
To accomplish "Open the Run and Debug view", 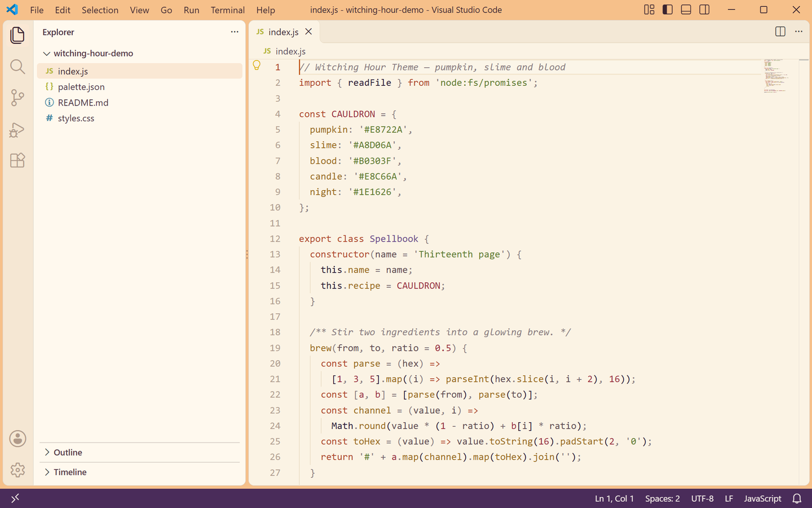I will click(17, 130).
